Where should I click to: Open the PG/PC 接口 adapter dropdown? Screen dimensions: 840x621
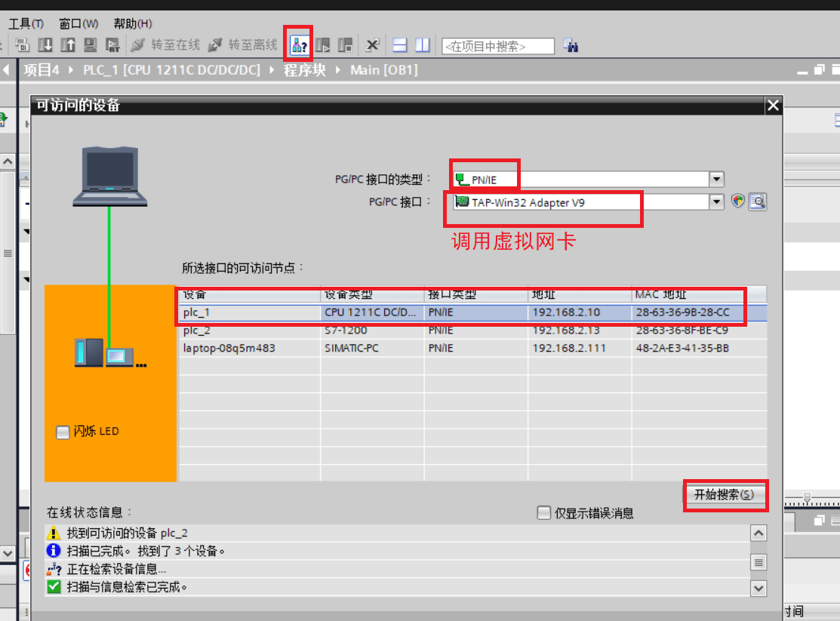[x=716, y=201]
